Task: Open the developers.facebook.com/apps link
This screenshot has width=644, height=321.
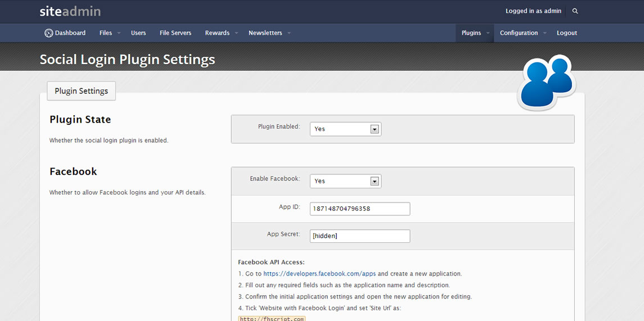Action: [319, 273]
